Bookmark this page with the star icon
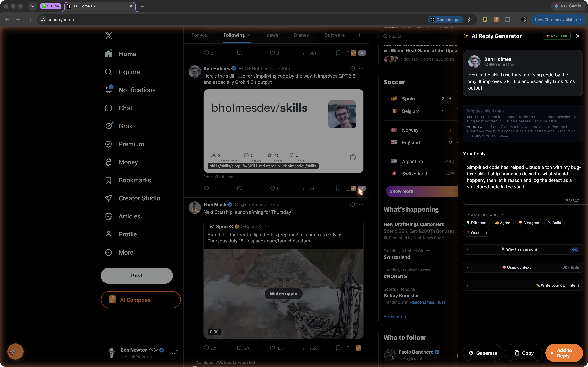 tap(470, 20)
